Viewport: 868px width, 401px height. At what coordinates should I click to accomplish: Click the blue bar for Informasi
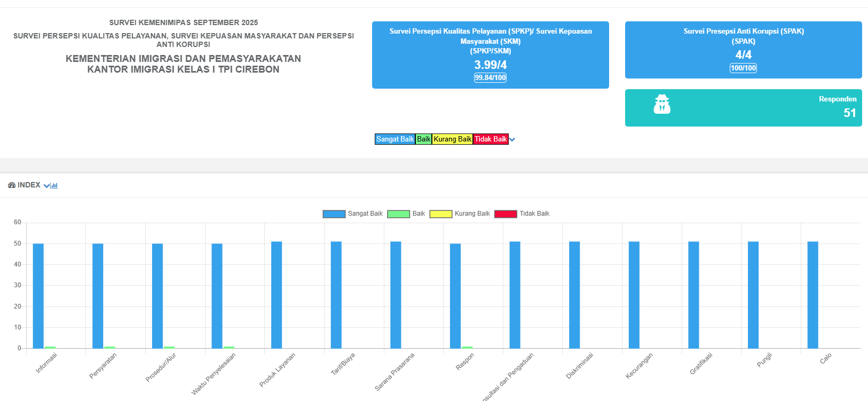(x=38, y=296)
